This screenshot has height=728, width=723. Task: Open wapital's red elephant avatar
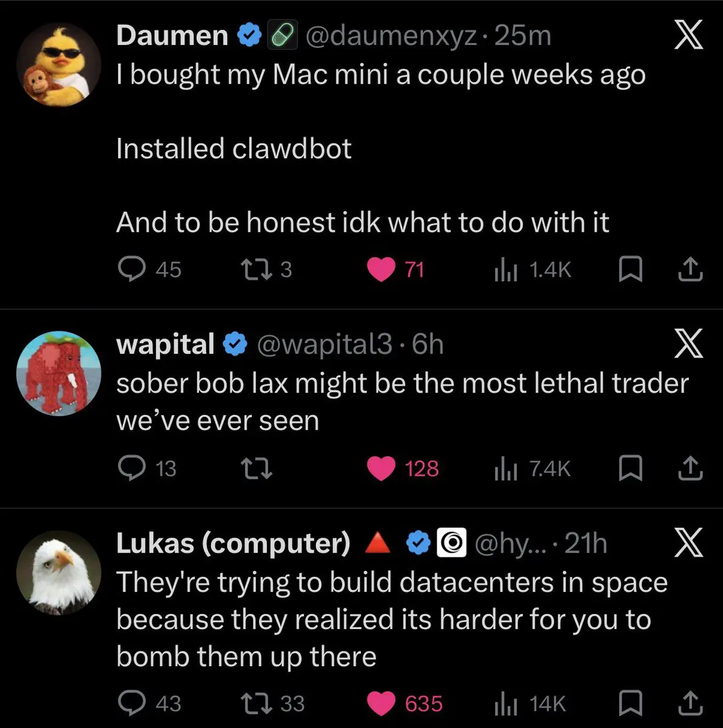[x=59, y=373]
